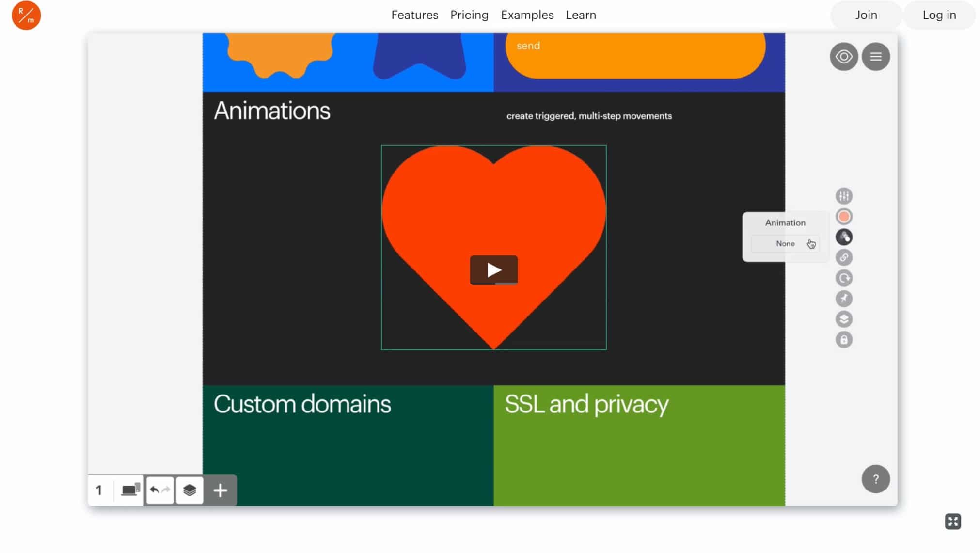This screenshot has height=553, width=980.
Task: Switch to the Examples section
Action: tap(527, 15)
